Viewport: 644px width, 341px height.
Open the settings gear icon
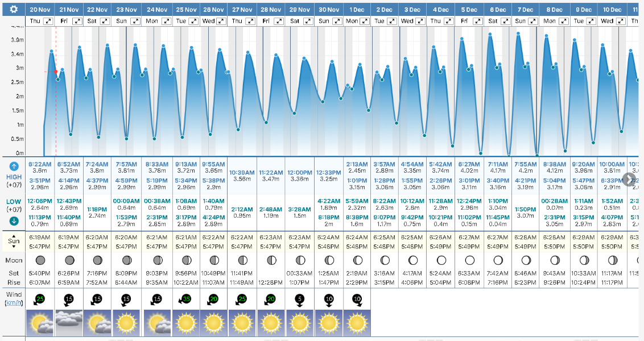13,9
